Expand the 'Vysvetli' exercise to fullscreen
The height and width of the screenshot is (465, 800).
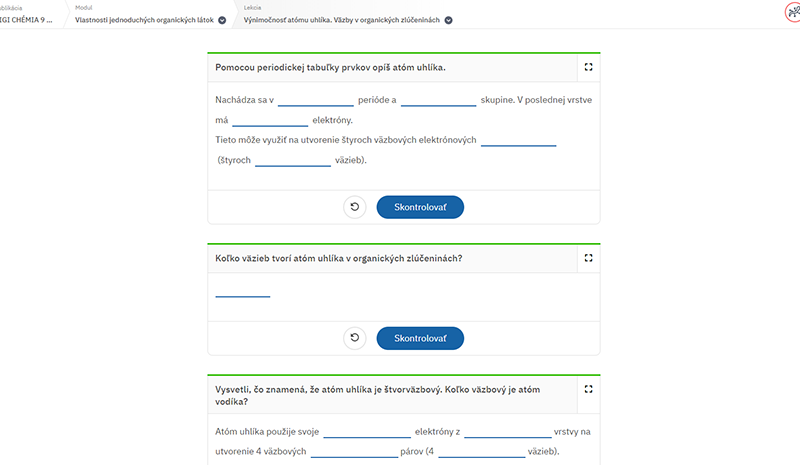point(588,389)
